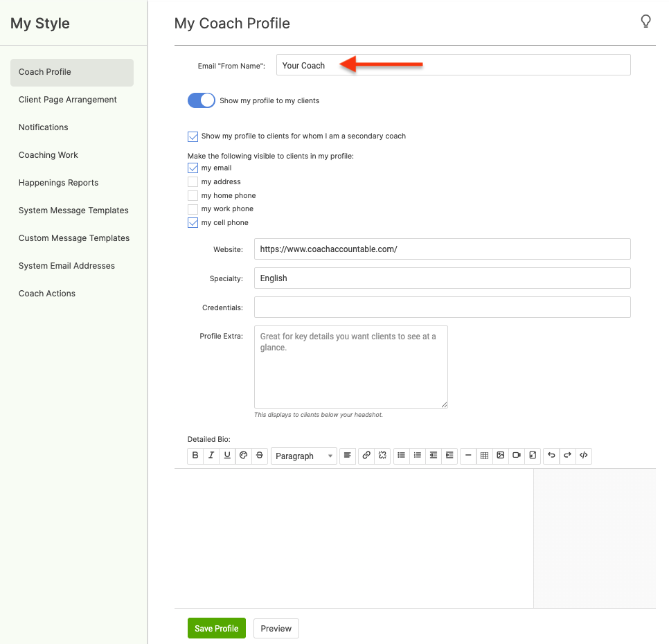Click the Save Profile button
The width and height of the screenshot is (669, 644).
tap(216, 629)
